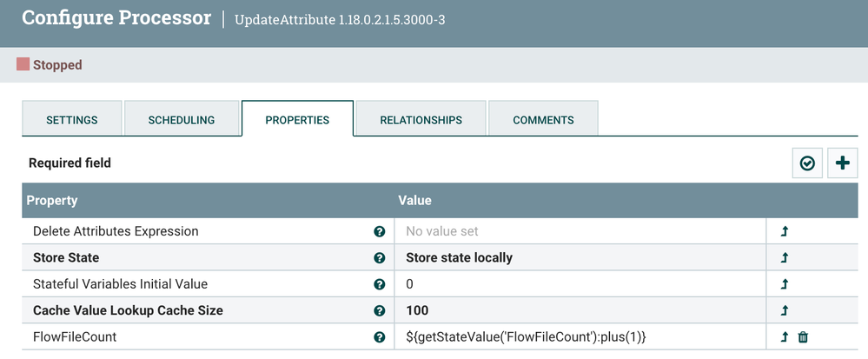Go to the Relationships tab

[421, 120]
